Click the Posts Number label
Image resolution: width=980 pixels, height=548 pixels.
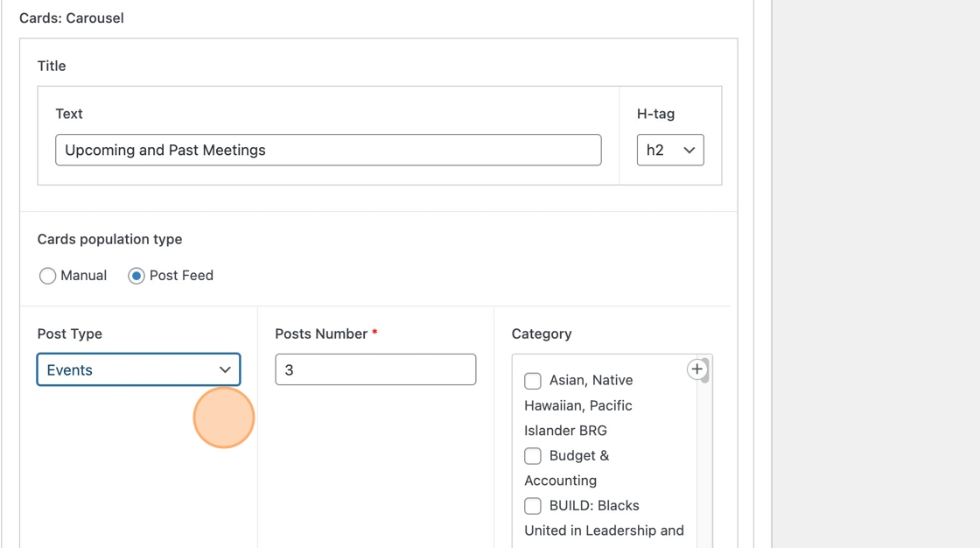click(x=321, y=334)
